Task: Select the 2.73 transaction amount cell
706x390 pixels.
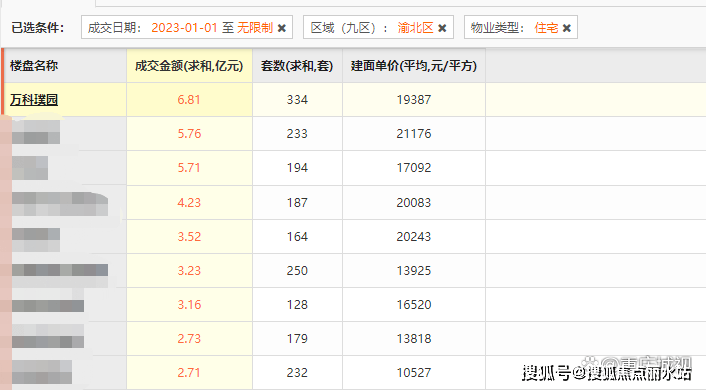Action: (x=189, y=339)
